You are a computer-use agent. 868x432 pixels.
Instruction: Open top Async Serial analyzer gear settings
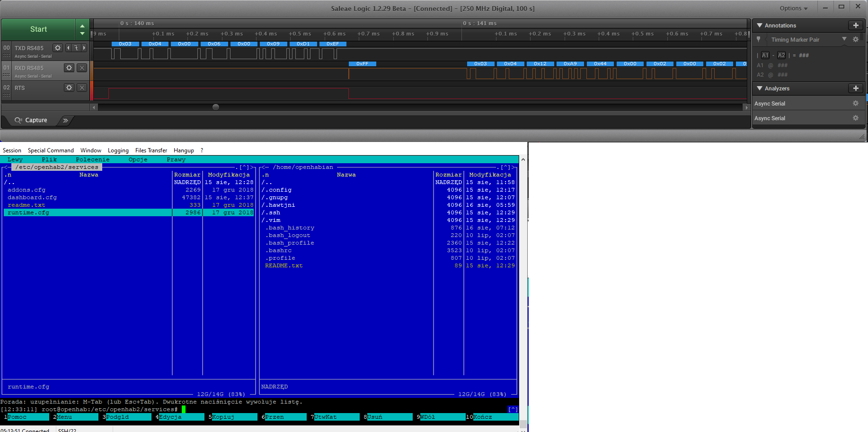click(855, 104)
